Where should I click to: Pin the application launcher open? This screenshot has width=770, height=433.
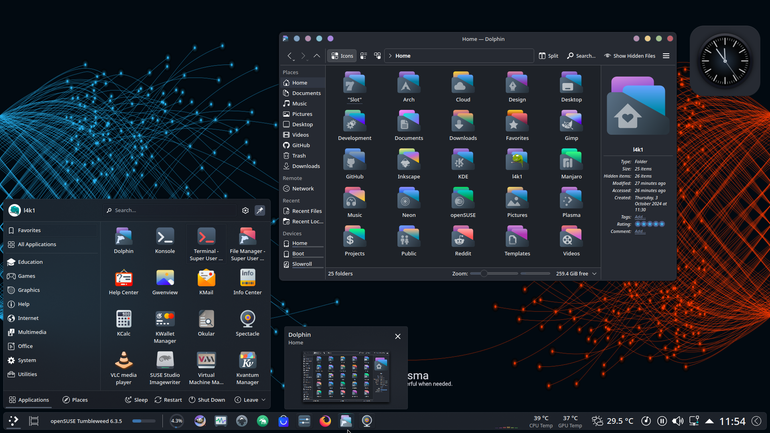click(x=260, y=210)
